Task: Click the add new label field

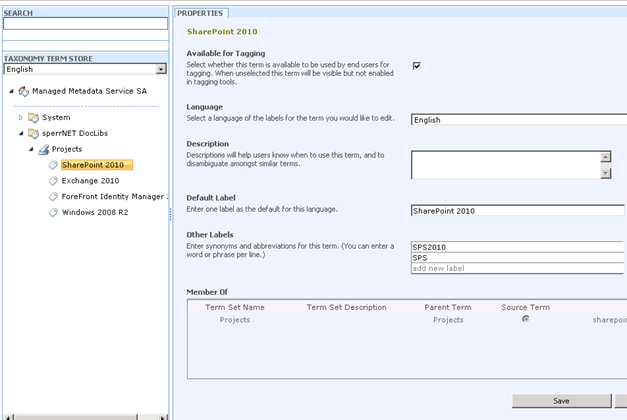Action: click(x=517, y=268)
